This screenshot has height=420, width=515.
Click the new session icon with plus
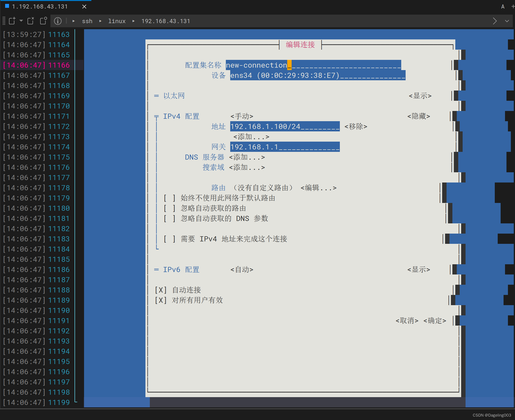tap(12, 21)
